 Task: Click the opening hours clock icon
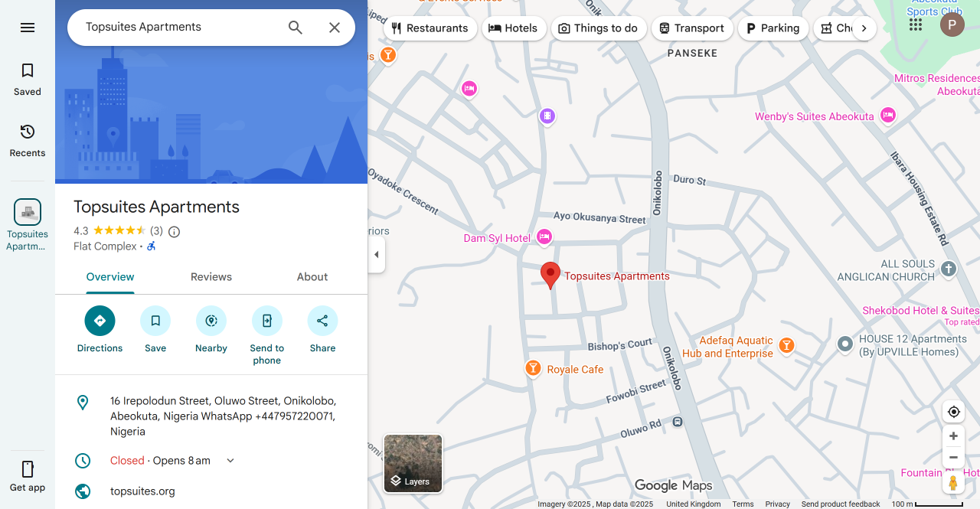(x=83, y=461)
